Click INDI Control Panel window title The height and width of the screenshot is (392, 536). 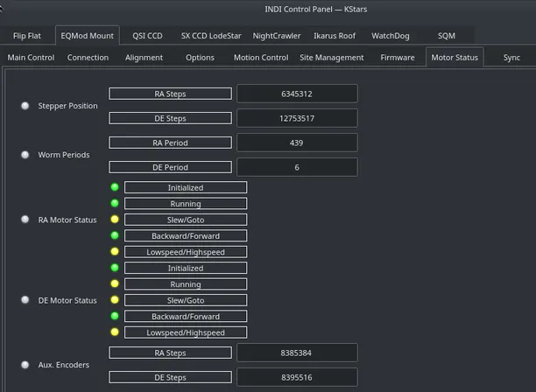(x=316, y=10)
